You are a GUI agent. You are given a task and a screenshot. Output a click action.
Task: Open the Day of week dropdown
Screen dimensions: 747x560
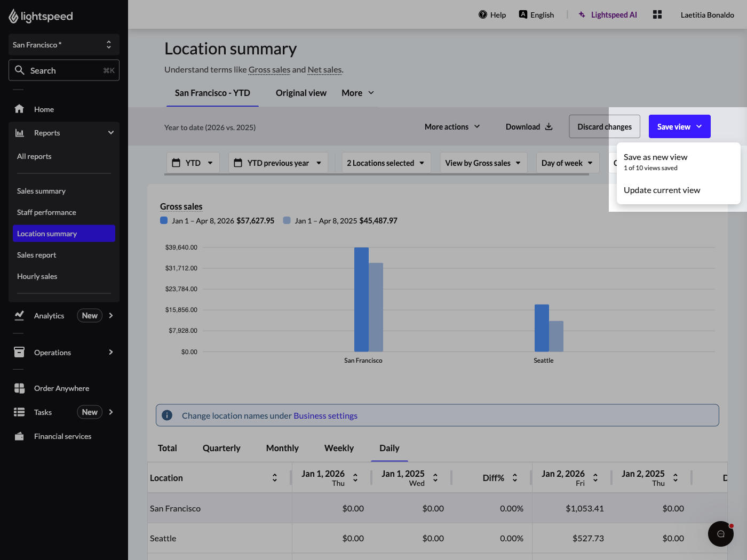(x=567, y=163)
